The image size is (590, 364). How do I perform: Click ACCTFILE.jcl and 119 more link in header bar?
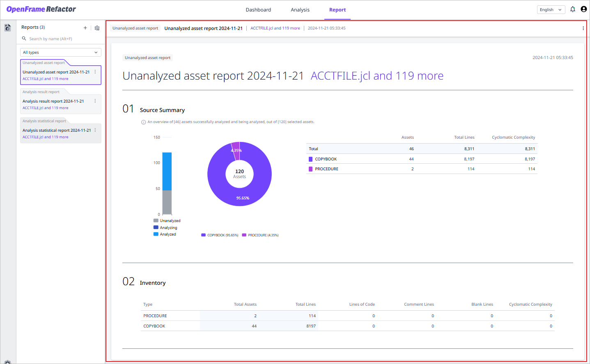point(275,28)
